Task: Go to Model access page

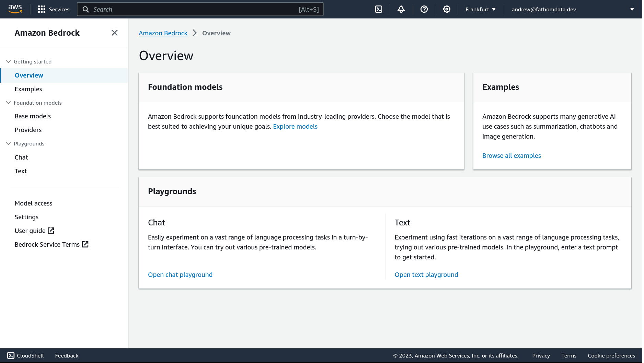Action: click(x=33, y=203)
